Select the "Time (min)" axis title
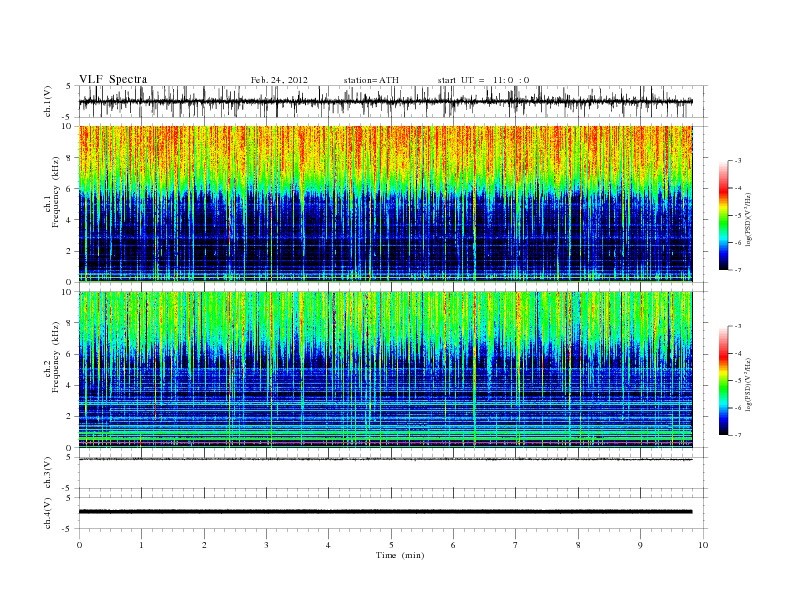Screen dimensions: 792x612 [x=400, y=555]
